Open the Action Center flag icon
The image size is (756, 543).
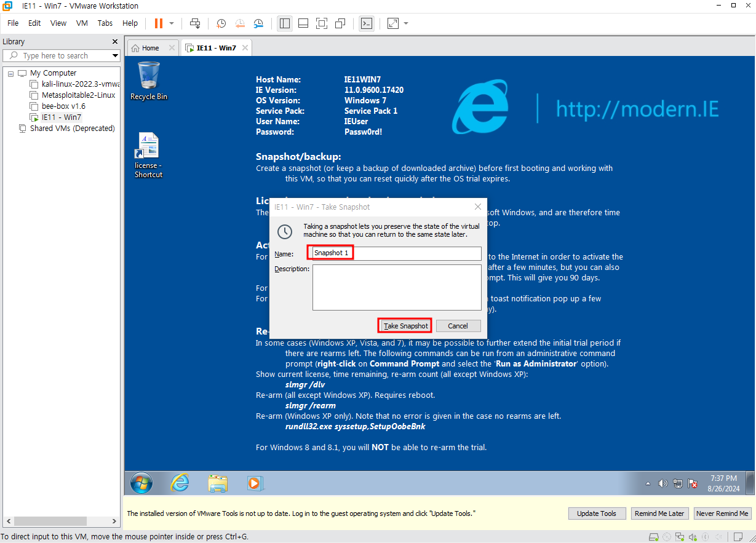pyautogui.click(x=693, y=484)
